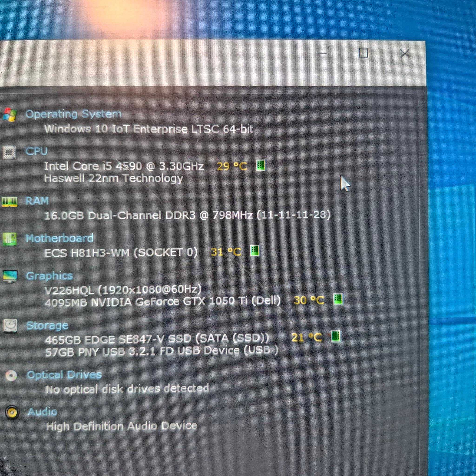Click the Motherboard temperature status indicator icon
This screenshot has width=476, height=476.
point(255,251)
